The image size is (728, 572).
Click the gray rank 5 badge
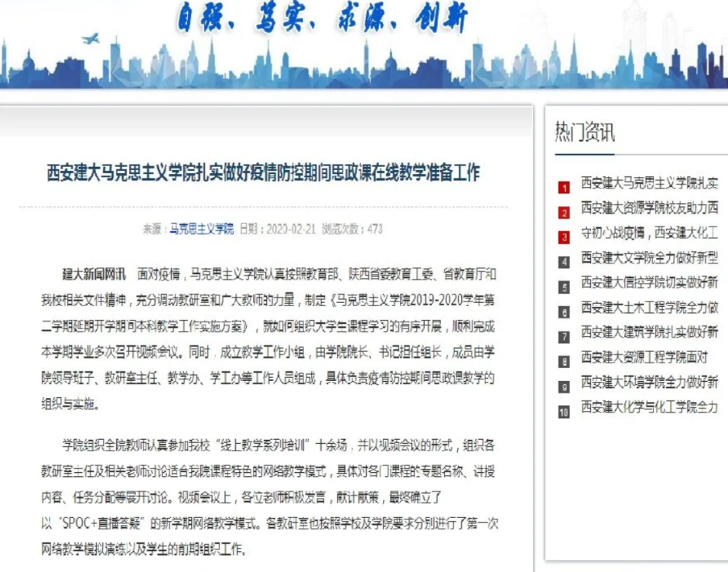pyautogui.click(x=564, y=288)
